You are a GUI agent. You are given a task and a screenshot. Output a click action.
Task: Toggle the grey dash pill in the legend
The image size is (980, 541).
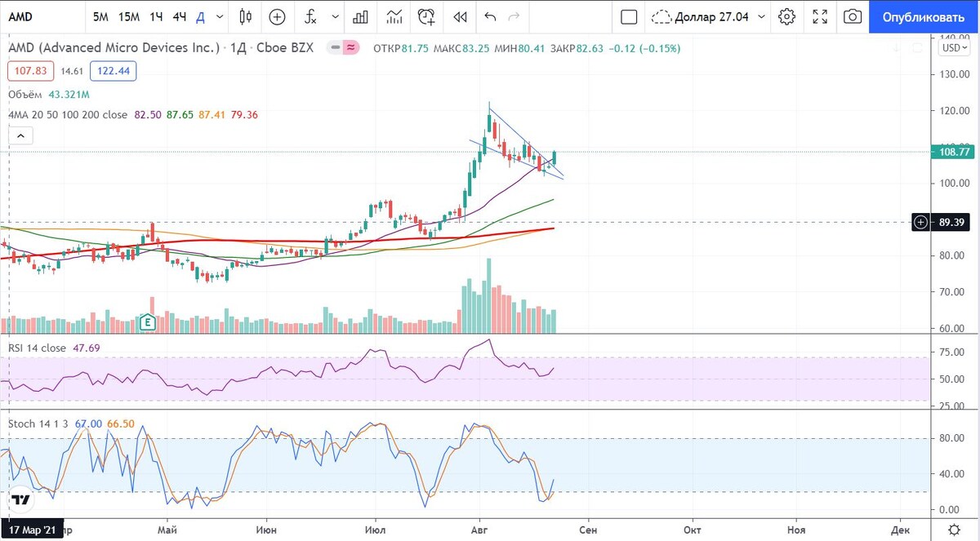click(333, 48)
